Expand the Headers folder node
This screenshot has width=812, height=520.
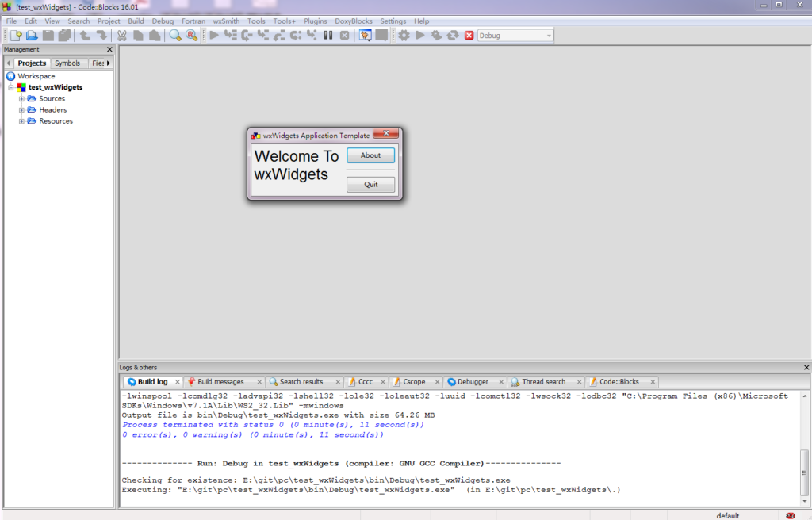coord(21,110)
